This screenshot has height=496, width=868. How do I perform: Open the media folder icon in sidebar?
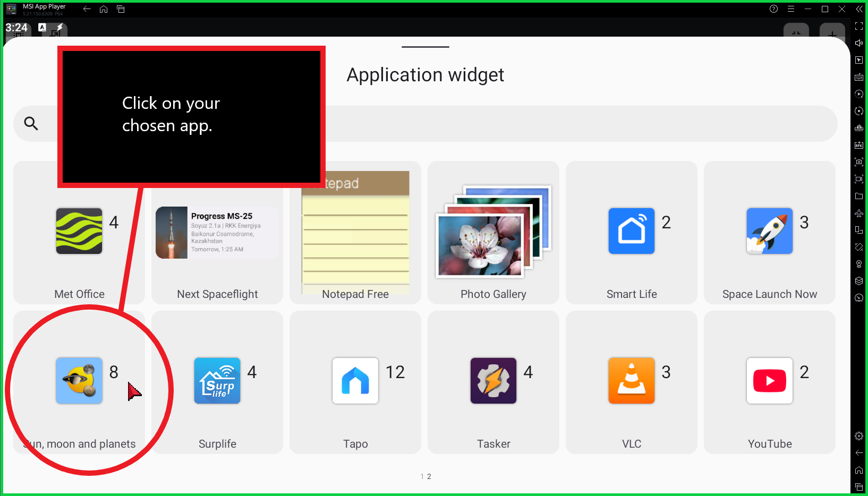[859, 196]
